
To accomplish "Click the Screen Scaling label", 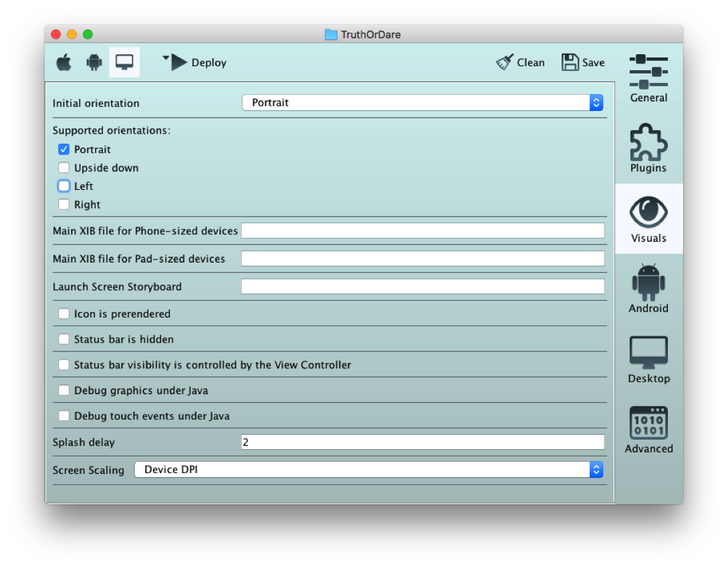I will coord(88,470).
